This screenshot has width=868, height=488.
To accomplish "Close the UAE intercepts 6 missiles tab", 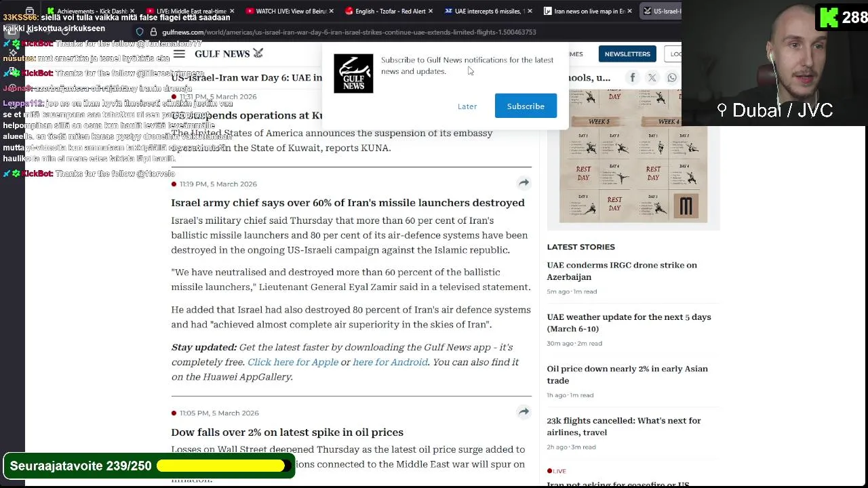I will click(530, 11).
